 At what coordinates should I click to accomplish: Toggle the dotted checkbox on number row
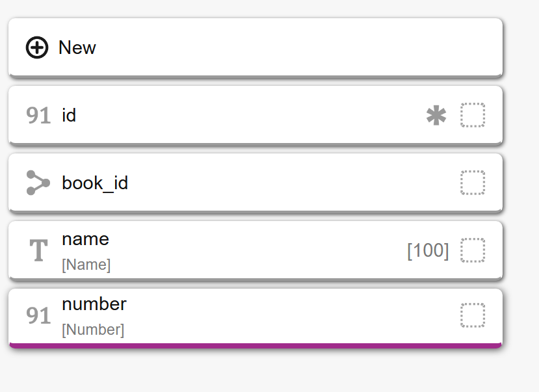coord(473,315)
